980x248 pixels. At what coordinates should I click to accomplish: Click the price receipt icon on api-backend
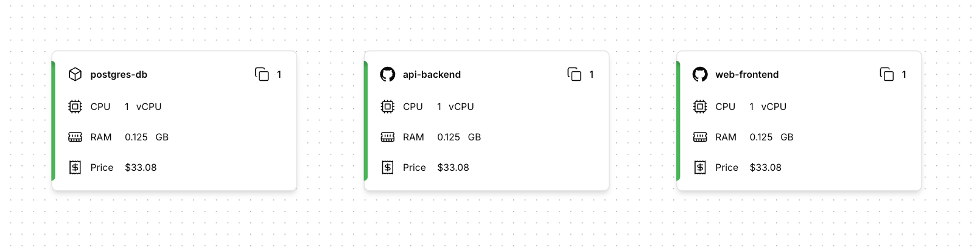click(387, 167)
